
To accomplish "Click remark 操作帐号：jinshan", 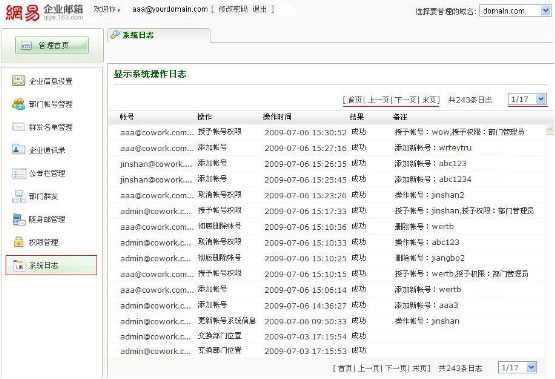I will click(427, 321).
